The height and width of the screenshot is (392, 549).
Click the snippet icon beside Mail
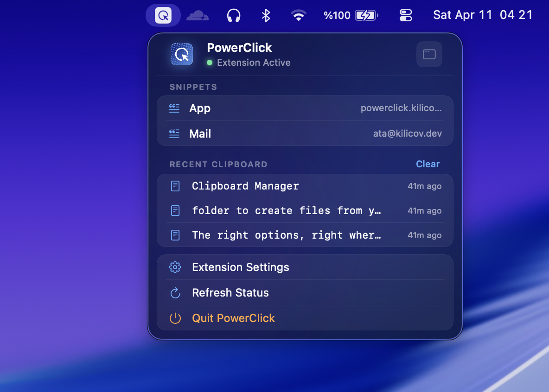(174, 133)
